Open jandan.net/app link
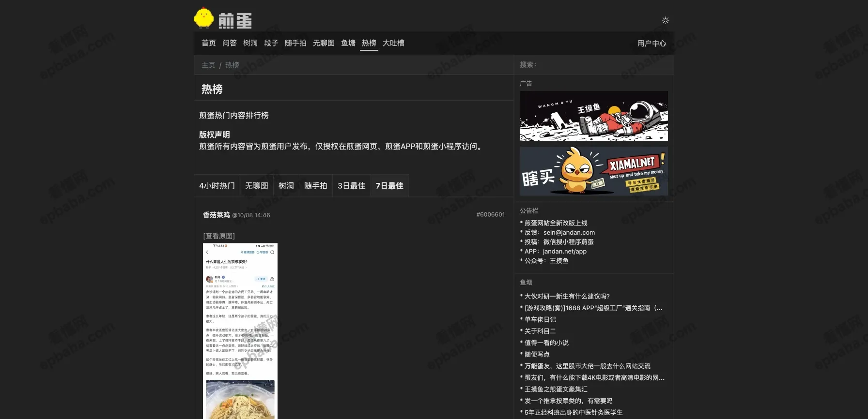Screen dimensions: 868x419 565,251
